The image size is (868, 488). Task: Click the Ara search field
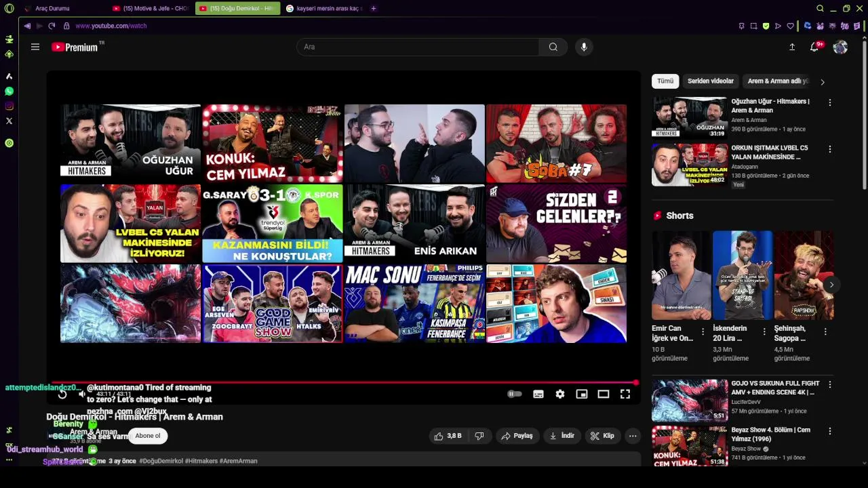418,47
